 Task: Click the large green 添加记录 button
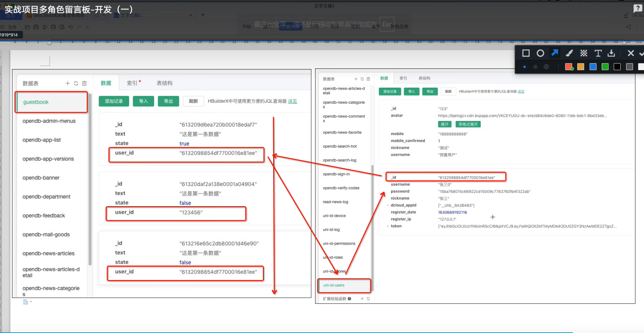(x=114, y=101)
